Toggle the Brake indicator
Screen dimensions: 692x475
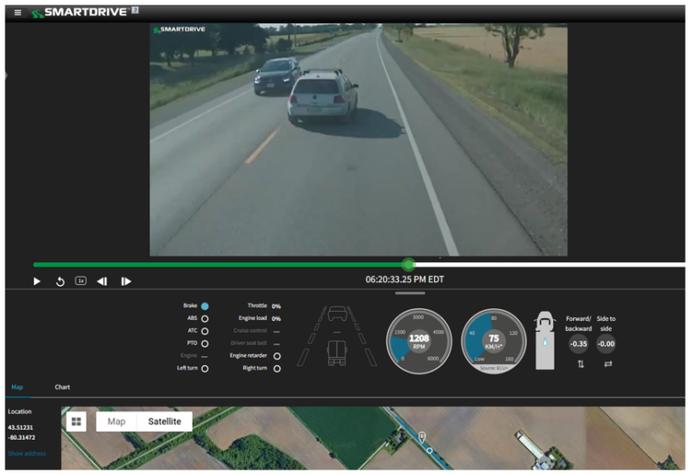pyautogui.click(x=205, y=306)
